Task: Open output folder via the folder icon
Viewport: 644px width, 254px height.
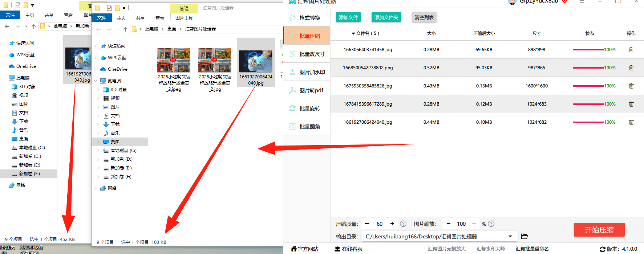Action: 524,236
